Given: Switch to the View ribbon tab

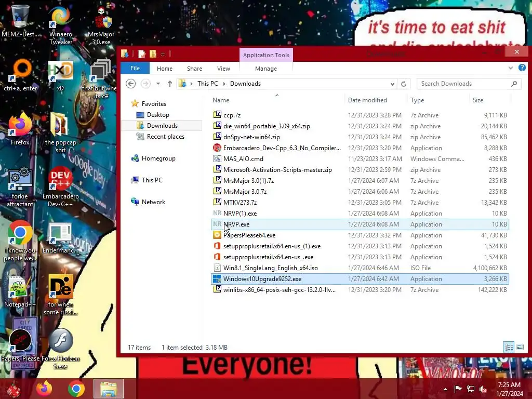Looking at the screenshot, I should tap(223, 69).
